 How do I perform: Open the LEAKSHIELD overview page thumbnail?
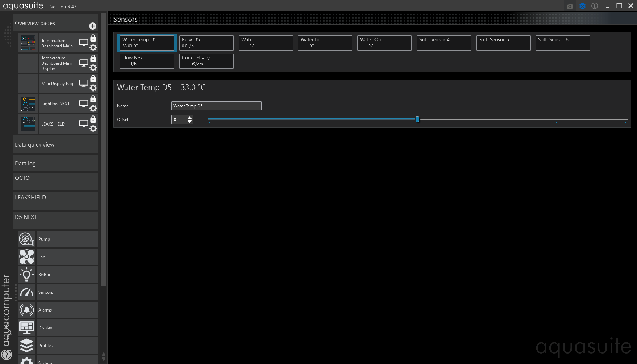coord(28,124)
